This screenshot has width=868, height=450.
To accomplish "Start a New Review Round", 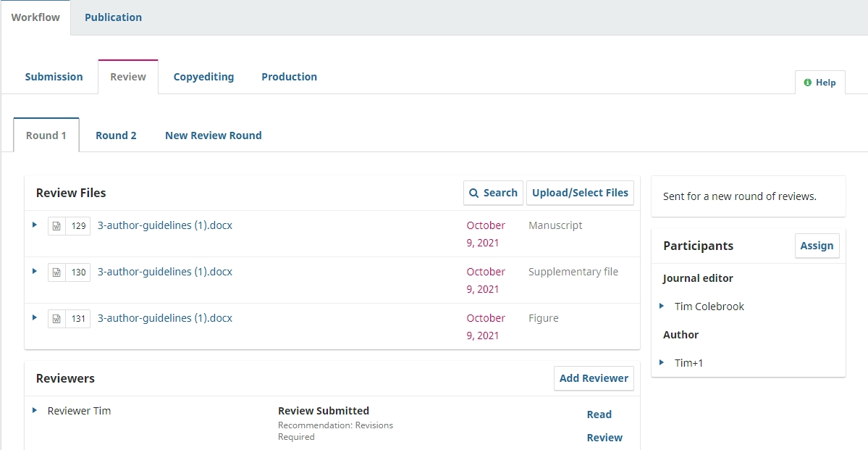I will click(214, 136).
